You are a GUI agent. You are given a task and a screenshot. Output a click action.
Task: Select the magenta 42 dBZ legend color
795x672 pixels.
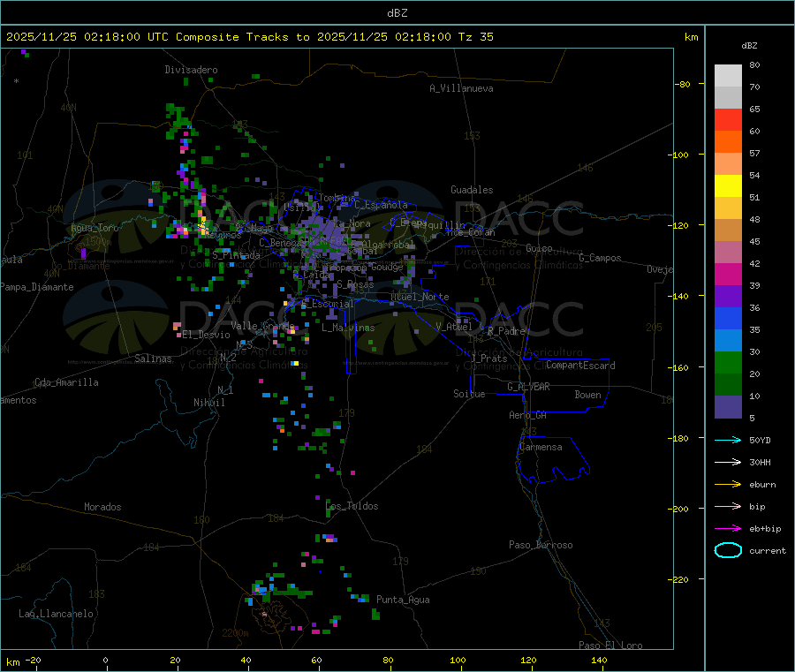tap(728, 274)
